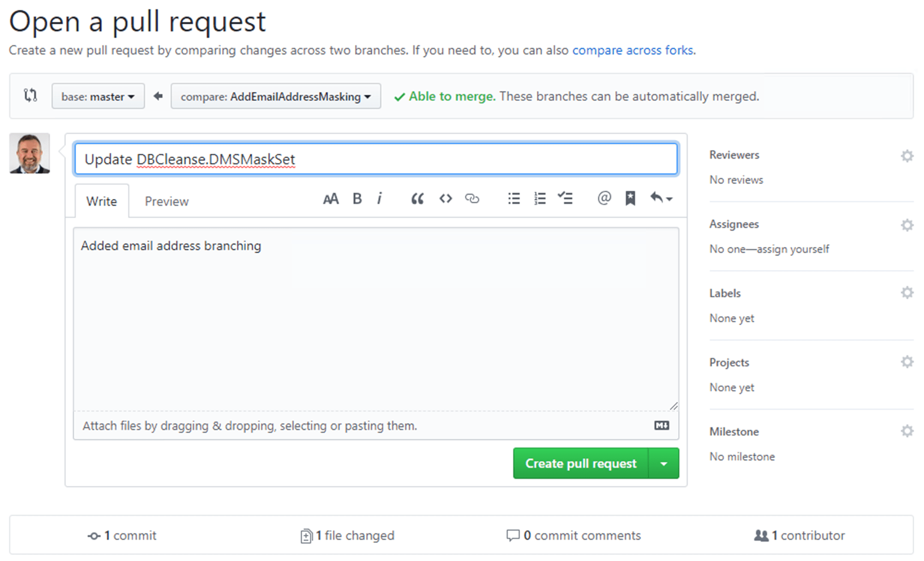Click the Reviewers heading
Viewport: 924px width, 561px height.
click(x=734, y=155)
